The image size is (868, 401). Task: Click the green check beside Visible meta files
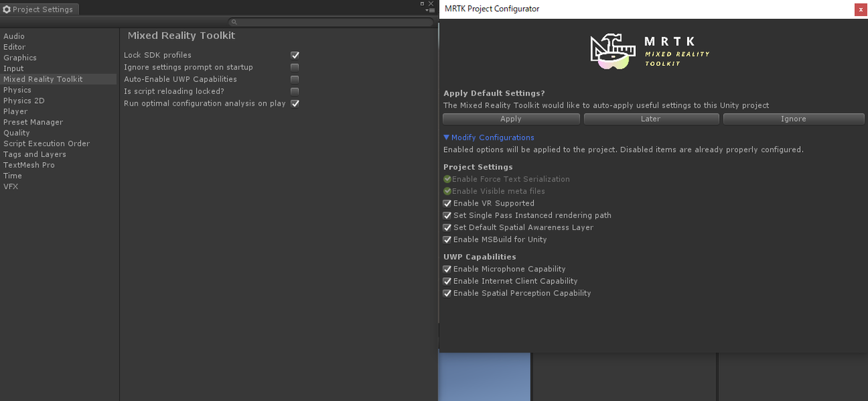[x=448, y=191]
